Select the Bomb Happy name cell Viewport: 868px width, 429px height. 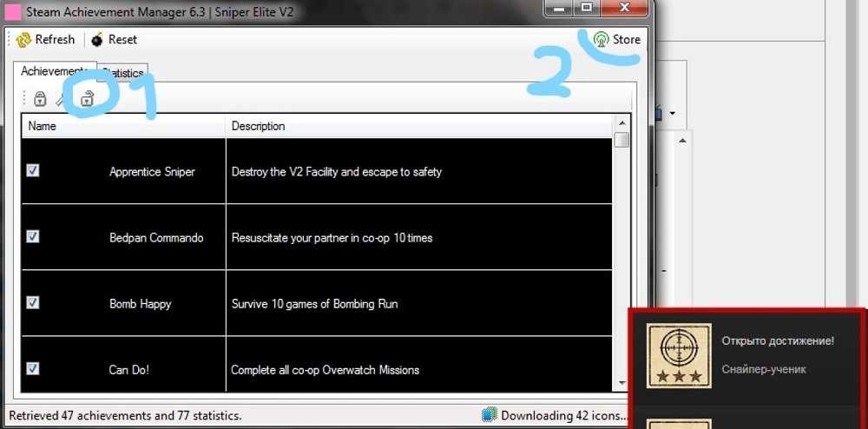(141, 304)
